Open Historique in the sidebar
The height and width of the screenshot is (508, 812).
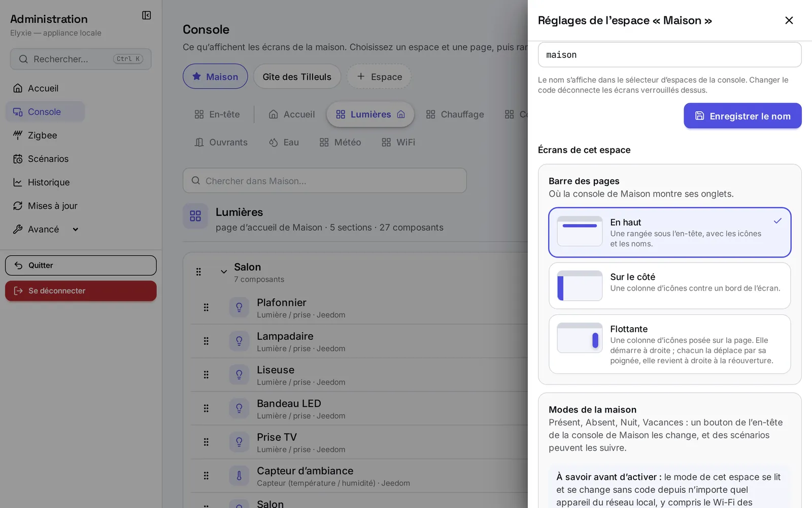click(49, 182)
